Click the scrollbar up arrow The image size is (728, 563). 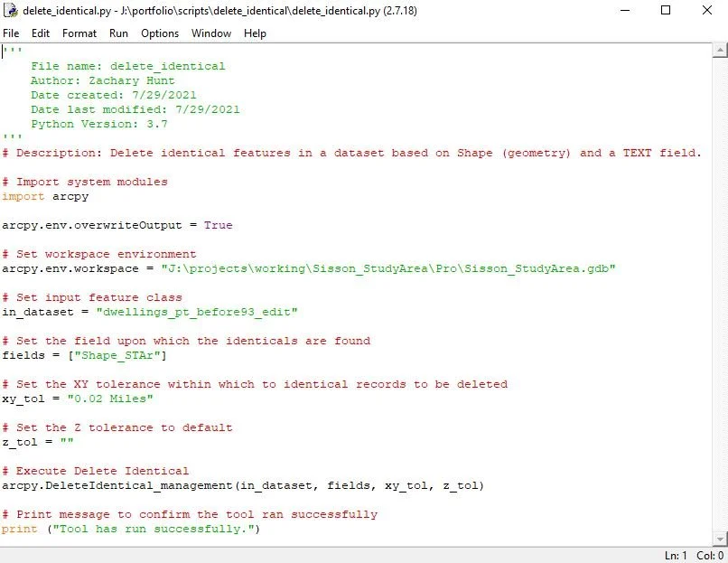720,50
